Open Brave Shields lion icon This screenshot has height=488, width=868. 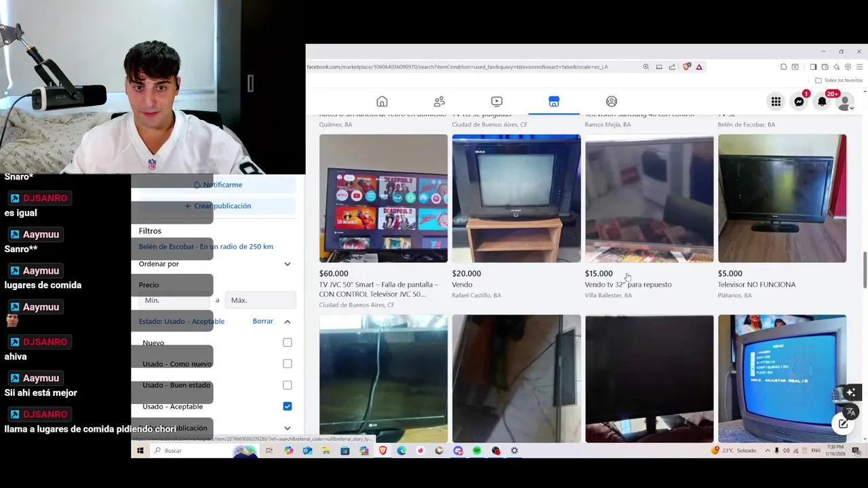point(687,67)
